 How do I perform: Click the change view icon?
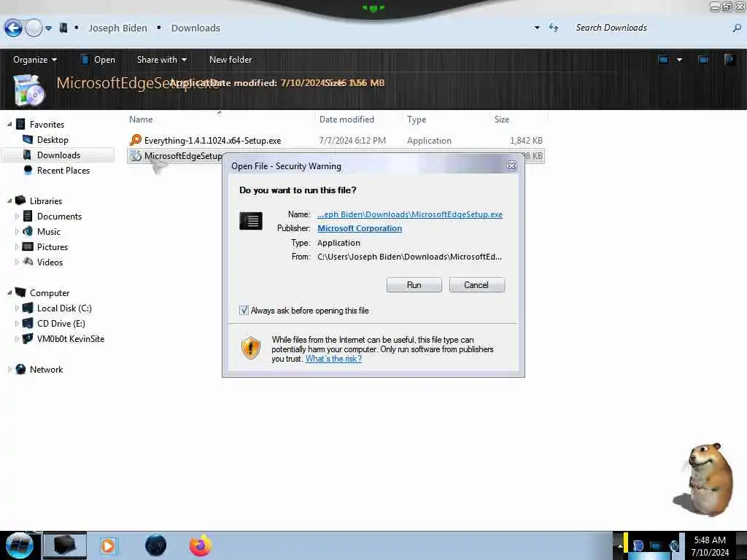pos(663,60)
